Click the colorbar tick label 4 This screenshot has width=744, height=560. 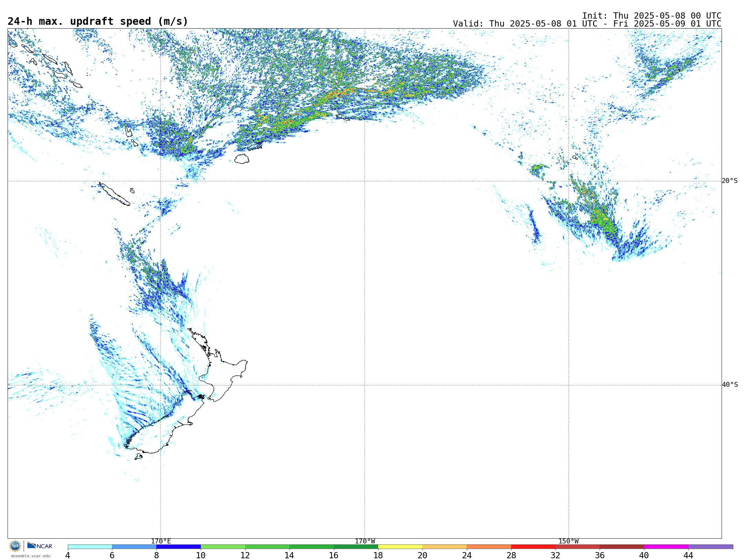pyautogui.click(x=68, y=555)
